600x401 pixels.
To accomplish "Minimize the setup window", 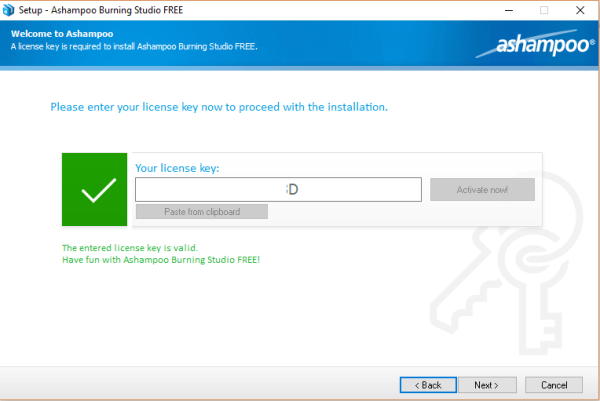I will [x=509, y=10].
